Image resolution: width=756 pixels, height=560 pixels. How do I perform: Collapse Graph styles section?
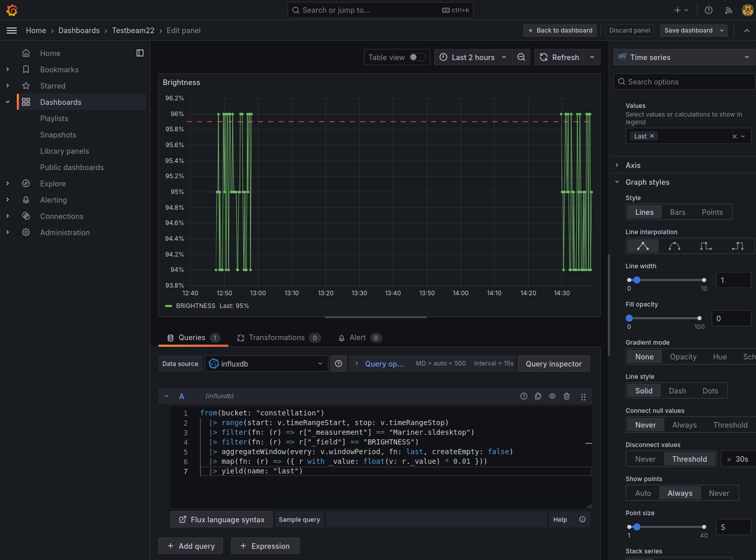647,182
